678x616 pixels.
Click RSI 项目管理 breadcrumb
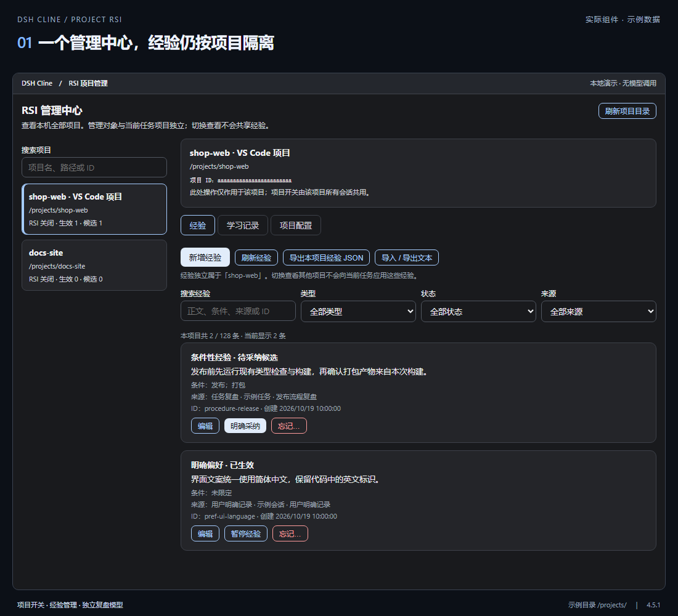pos(88,83)
